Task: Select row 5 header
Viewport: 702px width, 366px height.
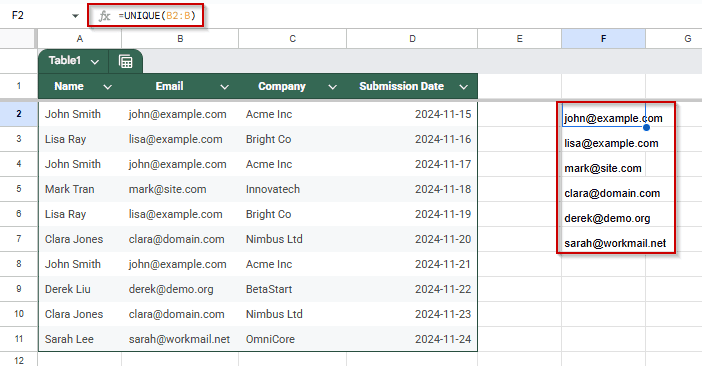Action: [18, 189]
